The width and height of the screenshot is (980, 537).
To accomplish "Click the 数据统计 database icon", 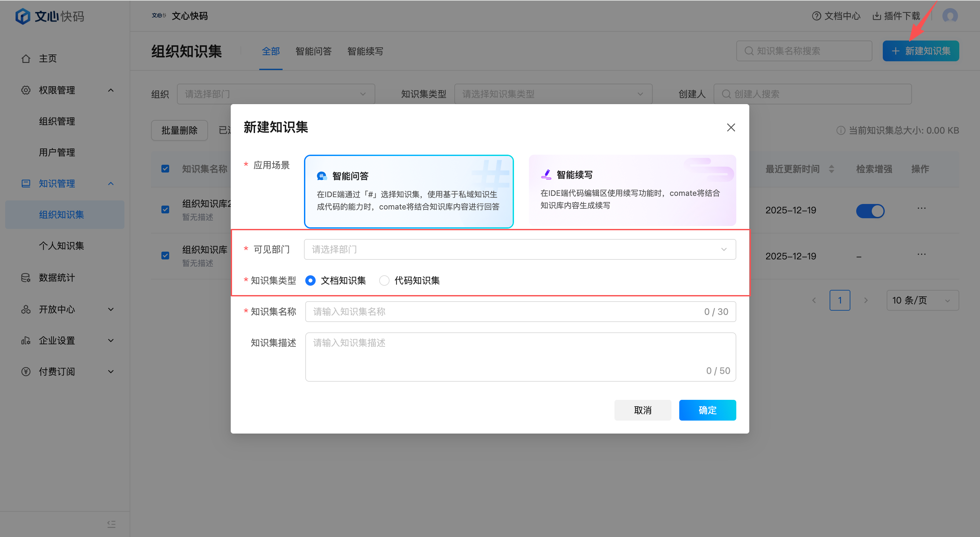I will pos(26,278).
